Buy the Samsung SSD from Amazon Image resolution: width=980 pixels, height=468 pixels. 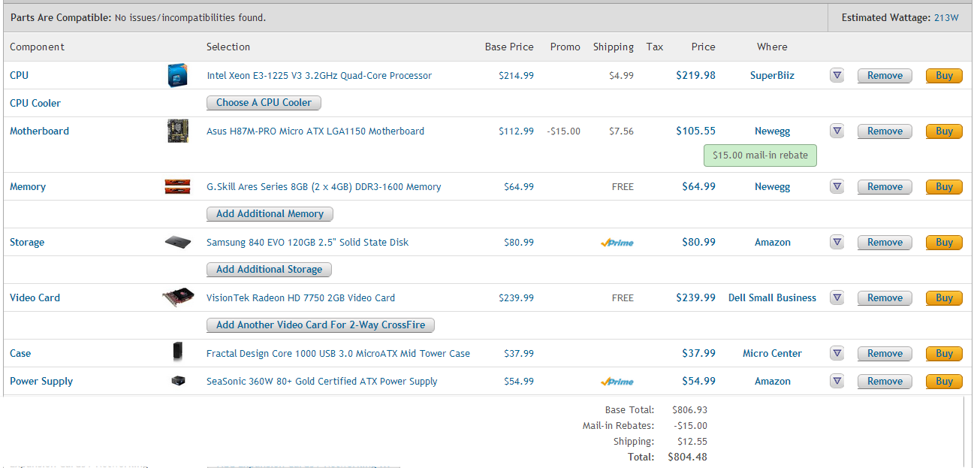[x=944, y=242]
